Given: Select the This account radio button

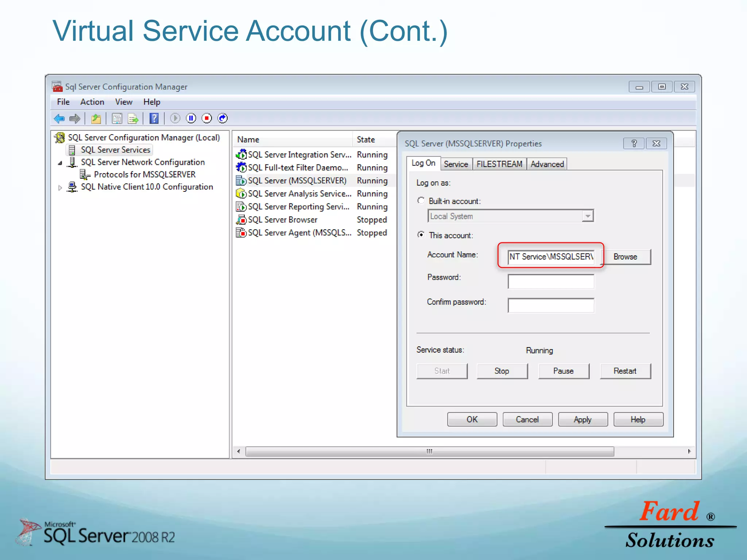Looking at the screenshot, I should click(x=421, y=235).
